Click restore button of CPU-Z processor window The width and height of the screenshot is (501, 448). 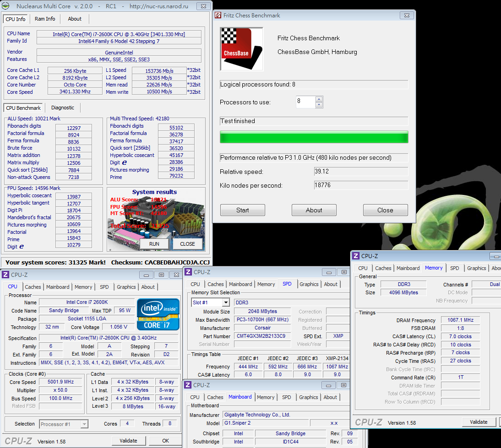tap(161, 275)
